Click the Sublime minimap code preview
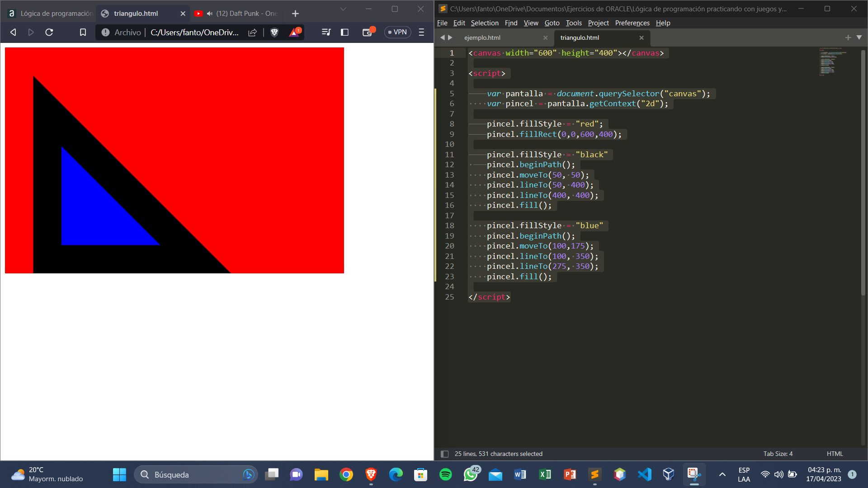Viewport: 868px width, 488px height. tap(833, 61)
